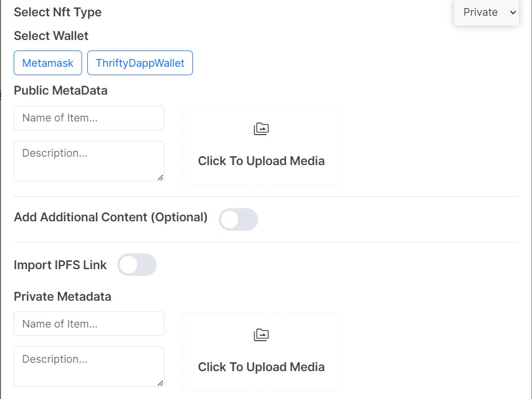
Task: Click the Add Additional Content (Optional) label
Action: click(110, 217)
